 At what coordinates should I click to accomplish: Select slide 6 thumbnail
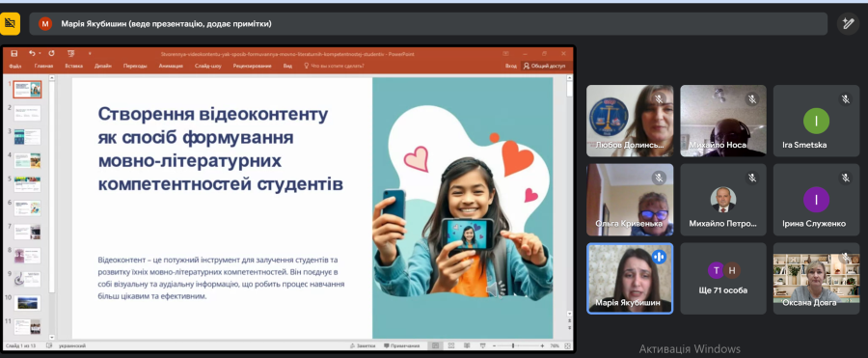tap(27, 207)
